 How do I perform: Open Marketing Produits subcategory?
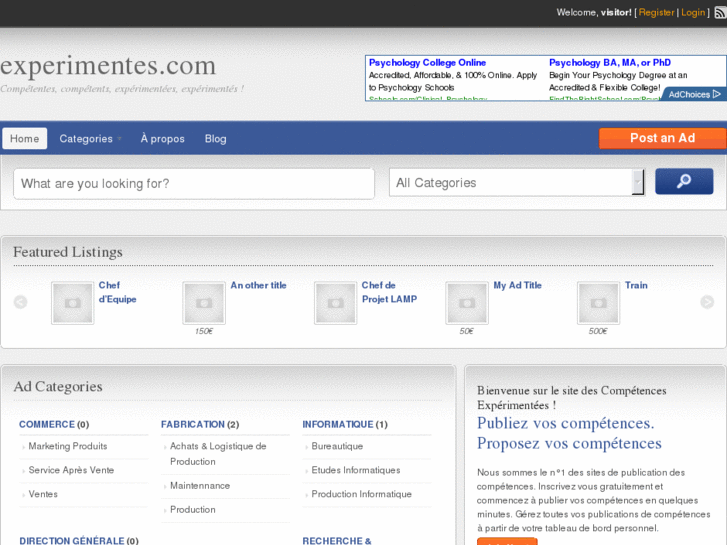(68, 446)
